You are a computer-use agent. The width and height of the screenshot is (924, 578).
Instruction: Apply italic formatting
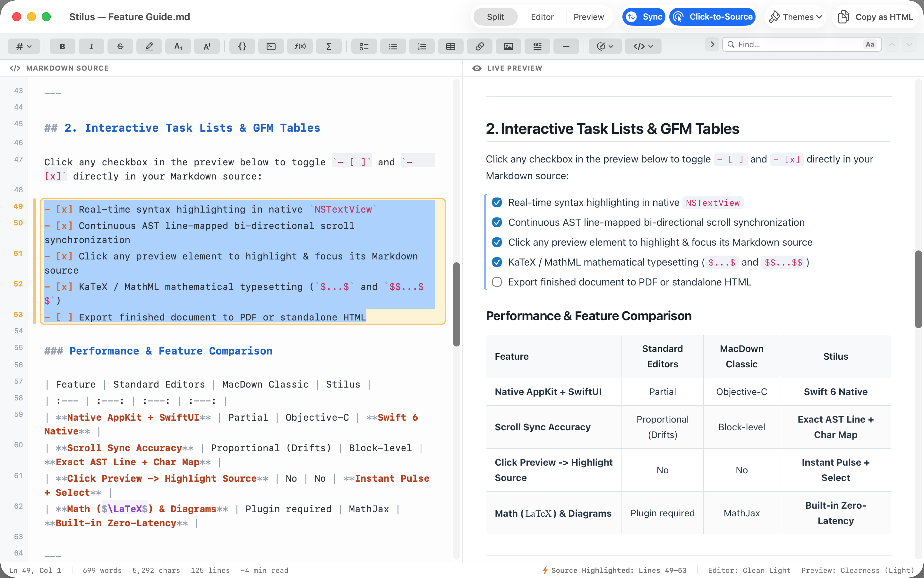(x=91, y=46)
